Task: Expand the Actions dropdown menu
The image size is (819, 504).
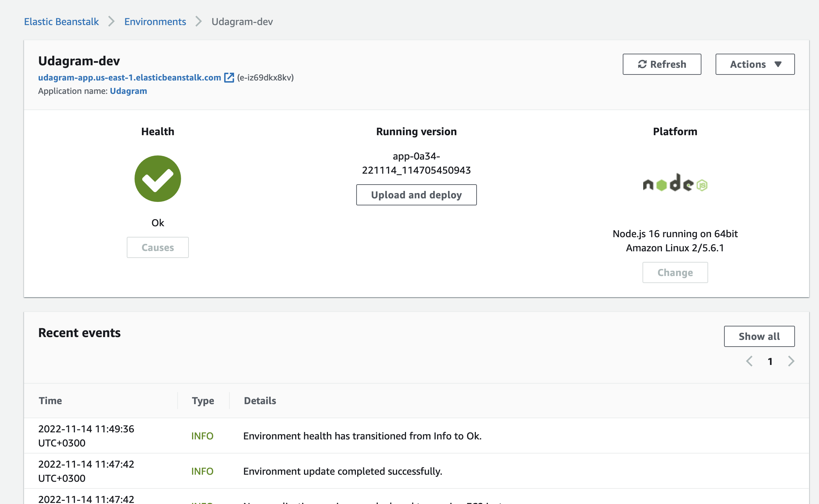Action: pyautogui.click(x=755, y=64)
